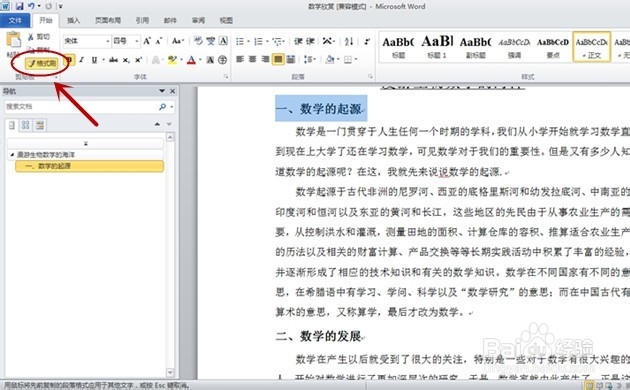Click the Enclosed Characters circle icon
The height and width of the screenshot is (390, 630).
(x=222, y=60)
